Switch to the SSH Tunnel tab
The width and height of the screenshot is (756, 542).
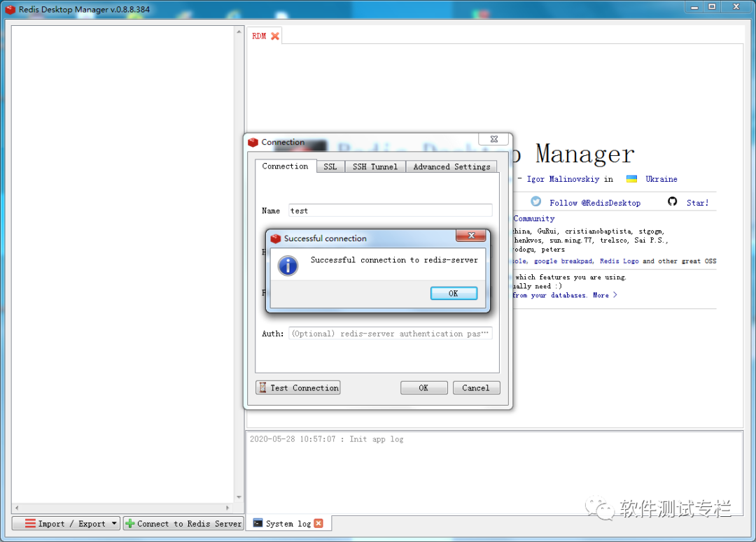(x=375, y=166)
